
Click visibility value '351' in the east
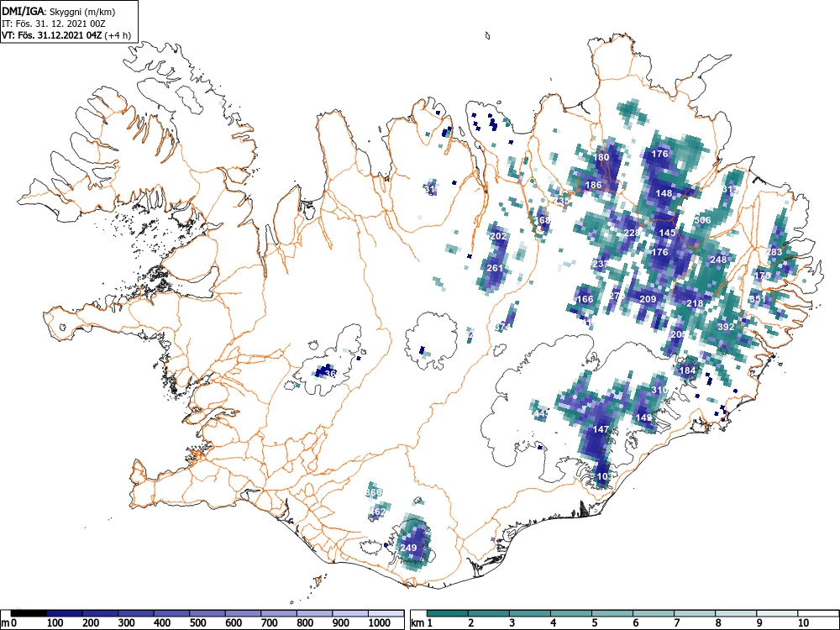pos(757,298)
